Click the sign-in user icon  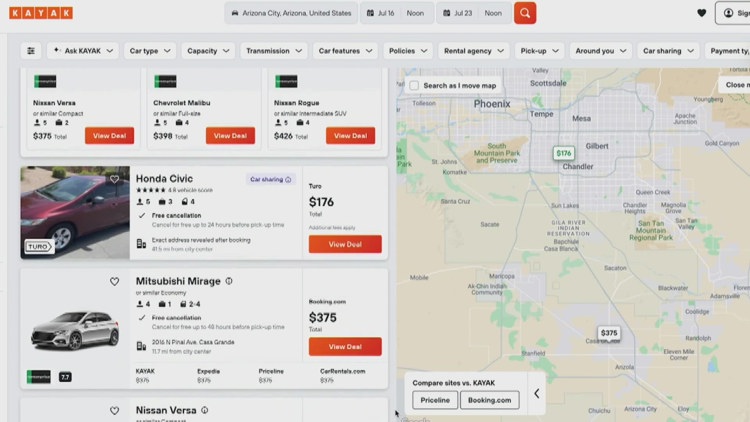pyautogui.click(x=728, y=13)
